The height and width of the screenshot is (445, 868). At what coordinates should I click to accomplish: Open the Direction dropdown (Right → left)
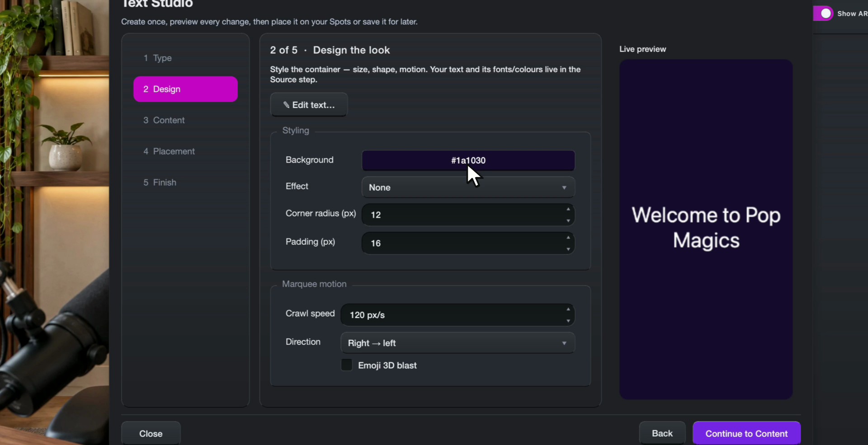[458, 343]
